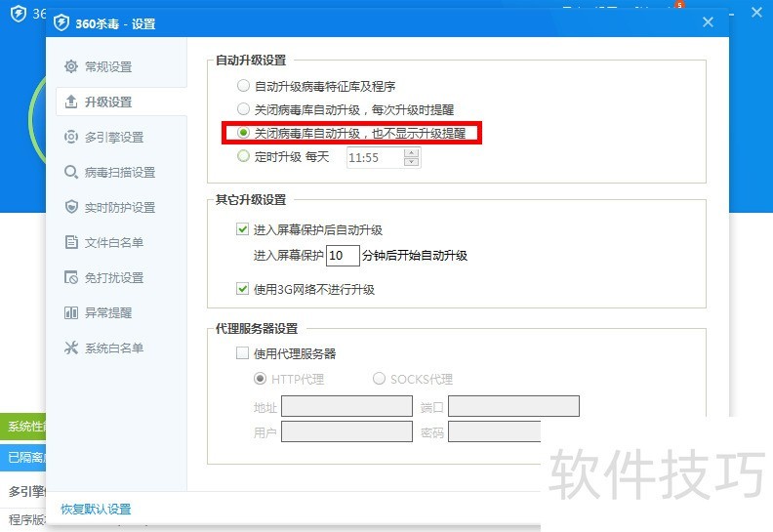The height and width of the screenshot is (532, 773).
Task: Click the do-not-disturb icon beside 免打扰设置
Action: click(71, 277)
